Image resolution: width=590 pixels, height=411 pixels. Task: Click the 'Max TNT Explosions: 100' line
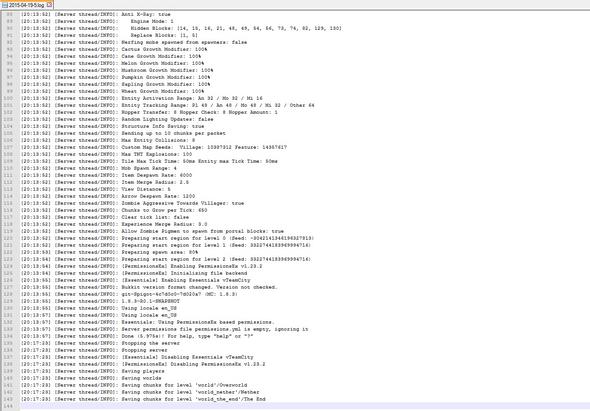[106, 154]
